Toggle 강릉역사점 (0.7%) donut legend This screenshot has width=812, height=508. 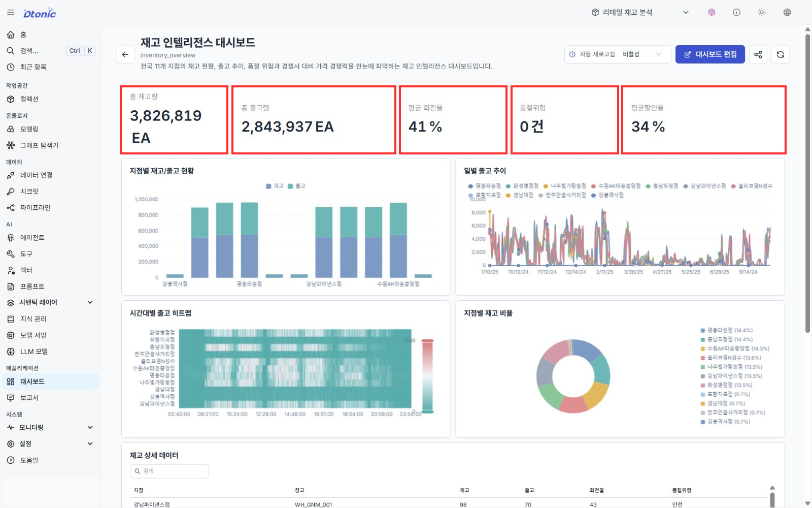pos(725,422)
